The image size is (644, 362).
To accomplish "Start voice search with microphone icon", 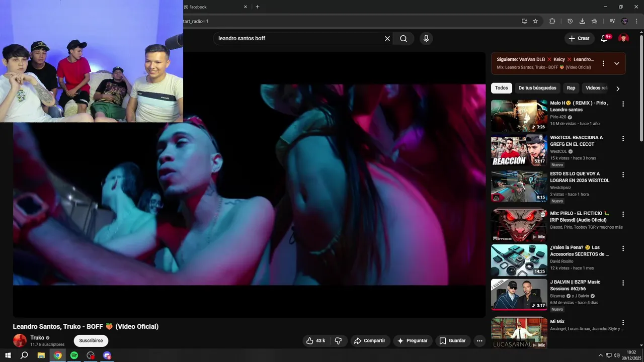I will click(x=426, y=38).
